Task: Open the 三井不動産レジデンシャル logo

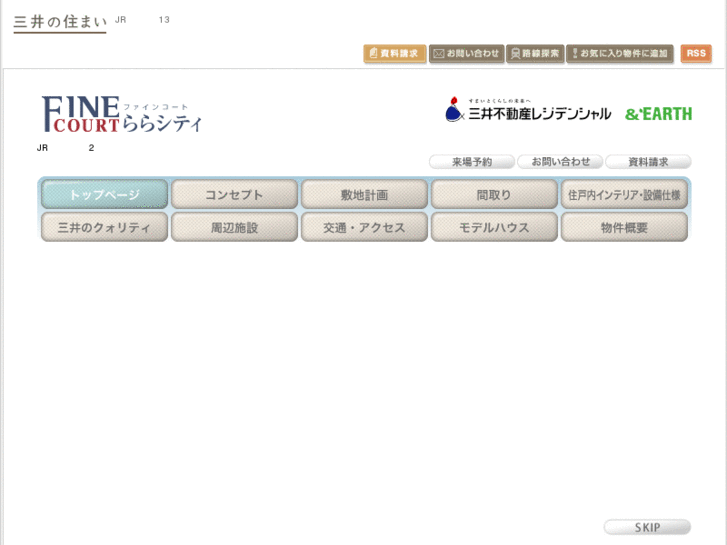Action: click(x=528, y=110)
